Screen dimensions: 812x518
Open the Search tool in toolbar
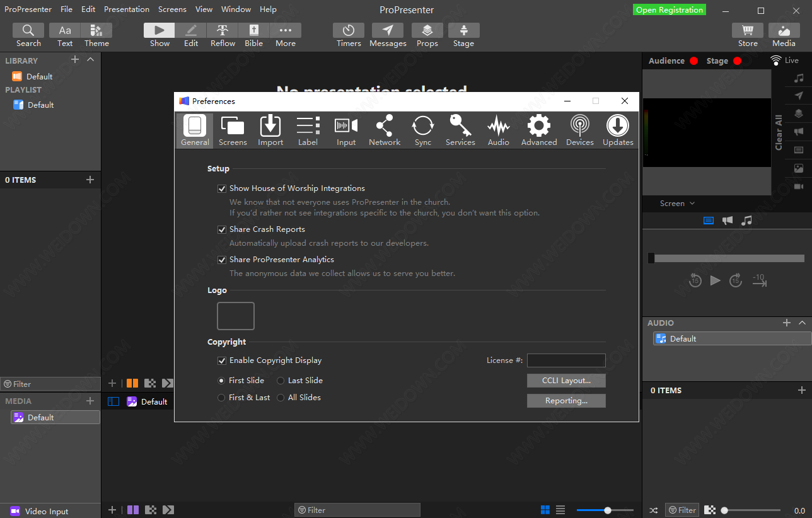coord(28,35)
